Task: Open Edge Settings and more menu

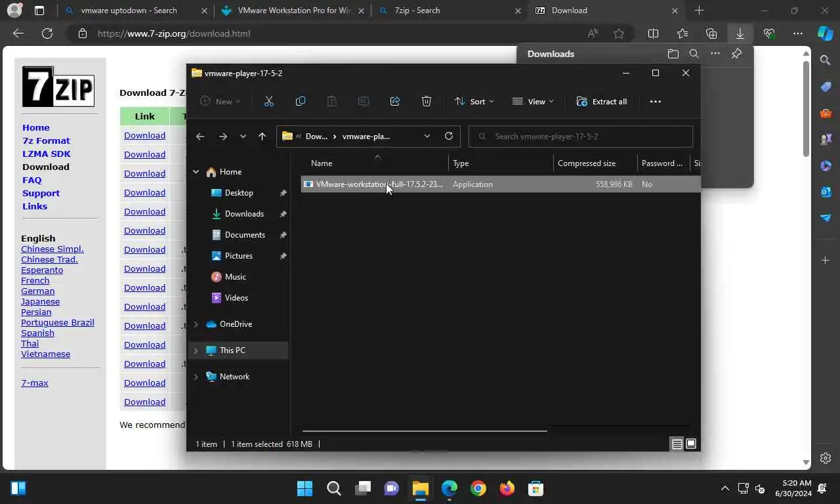Action: point(797,33)
